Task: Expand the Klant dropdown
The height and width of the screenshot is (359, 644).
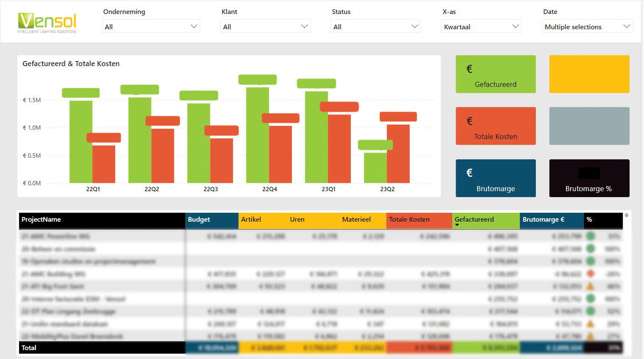Action: coord(265,26)
